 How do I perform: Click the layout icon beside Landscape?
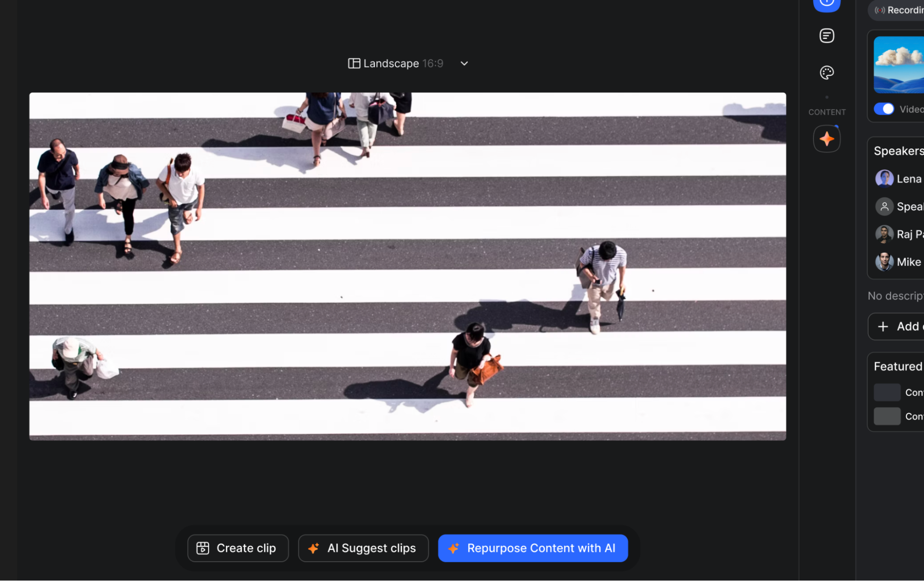(x=354, y=63)
